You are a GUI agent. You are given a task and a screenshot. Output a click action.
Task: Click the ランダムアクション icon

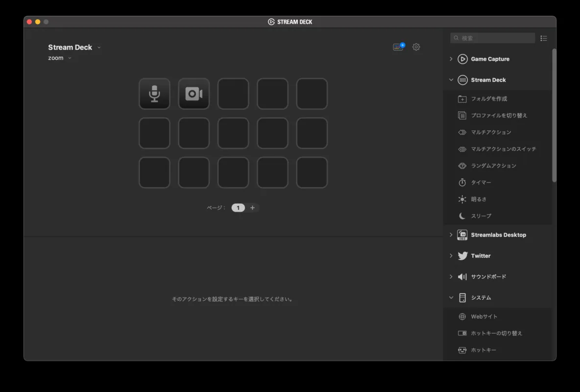[x=462, y=166]
